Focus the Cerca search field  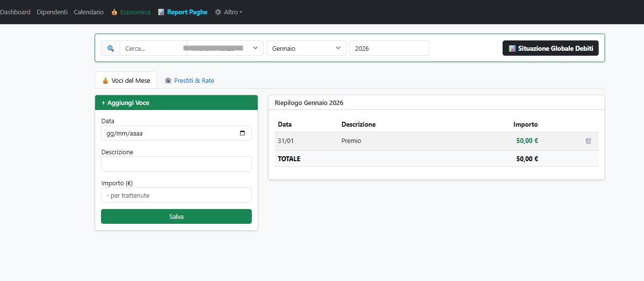click(153, 48)
